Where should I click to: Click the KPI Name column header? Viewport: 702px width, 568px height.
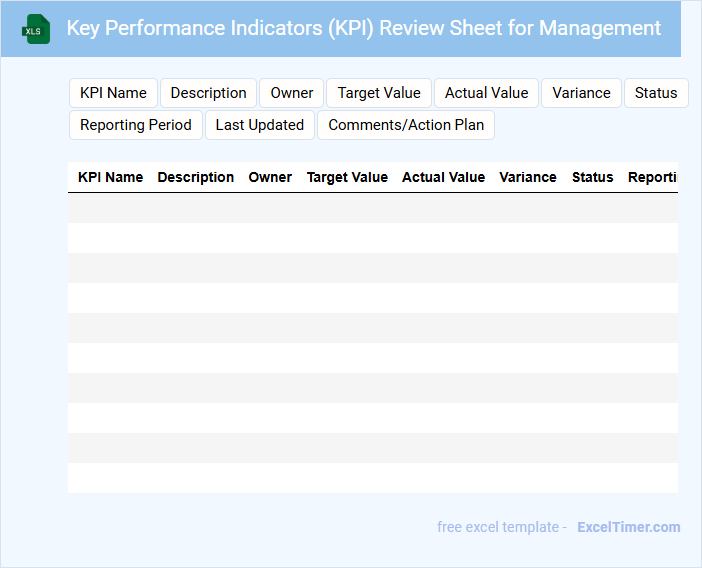point(110,177)
